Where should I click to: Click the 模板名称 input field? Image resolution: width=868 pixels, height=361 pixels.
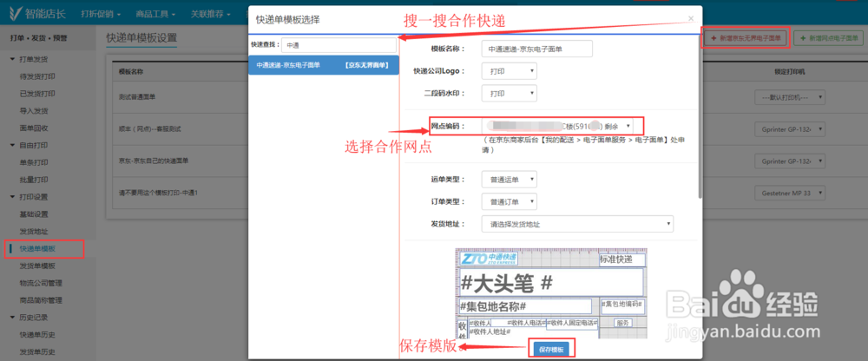(x=537, y=49)
